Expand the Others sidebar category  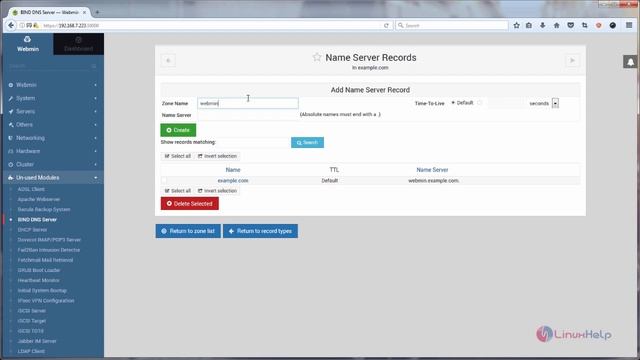coord(53,124)
